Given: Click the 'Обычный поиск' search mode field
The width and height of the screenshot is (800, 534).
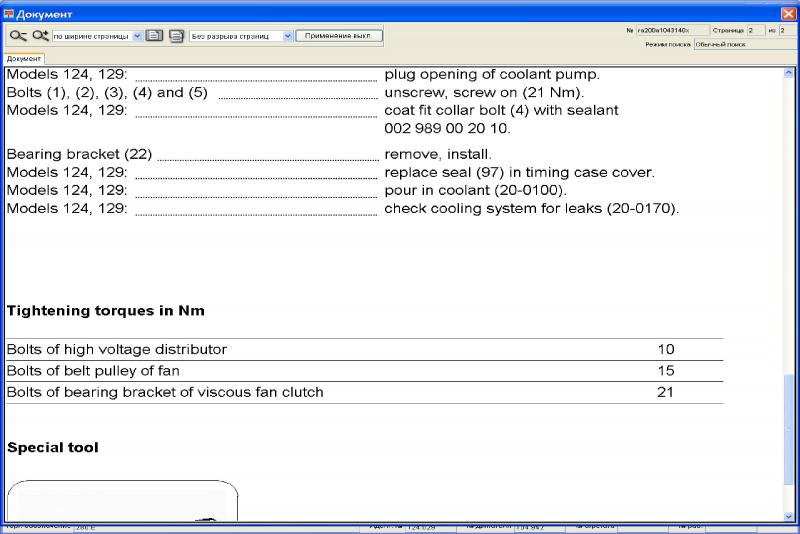Looking at the screenshot, I should coord(744,44).
